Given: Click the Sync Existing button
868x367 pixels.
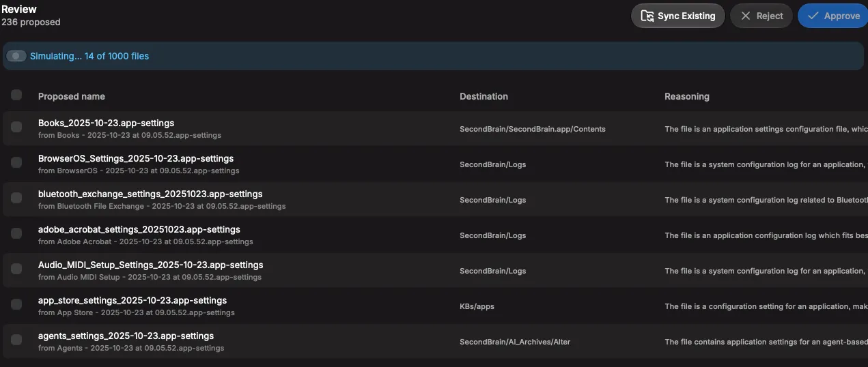Looking at the screenshot, I should [x=677, y=16].
